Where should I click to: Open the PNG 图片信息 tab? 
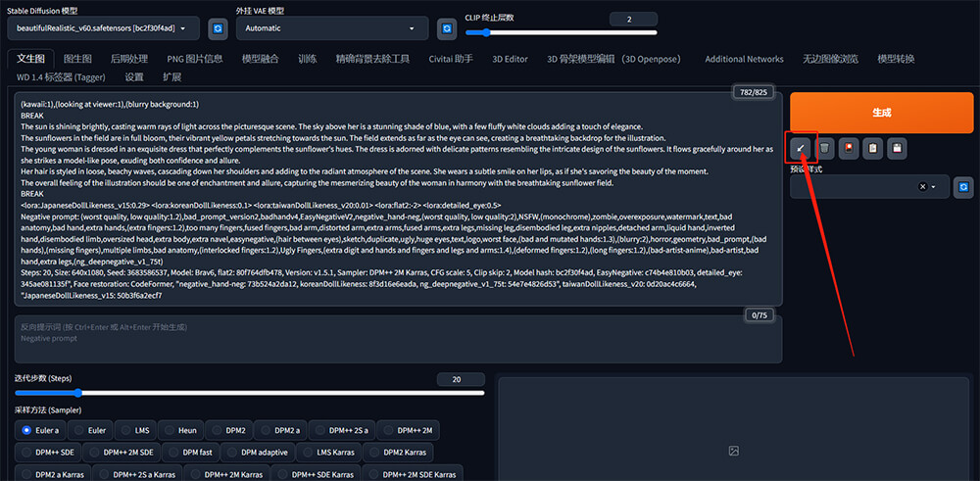(194, 59)
